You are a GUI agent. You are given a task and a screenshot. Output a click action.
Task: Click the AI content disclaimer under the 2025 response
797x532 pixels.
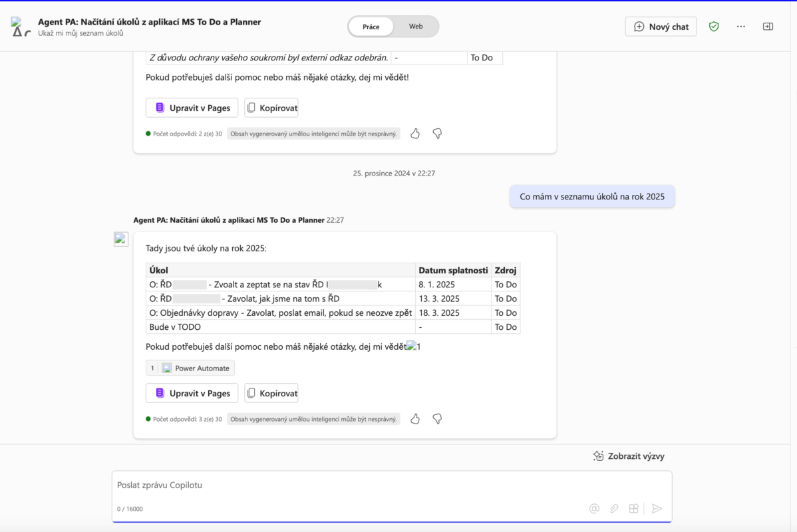(313, 419)
